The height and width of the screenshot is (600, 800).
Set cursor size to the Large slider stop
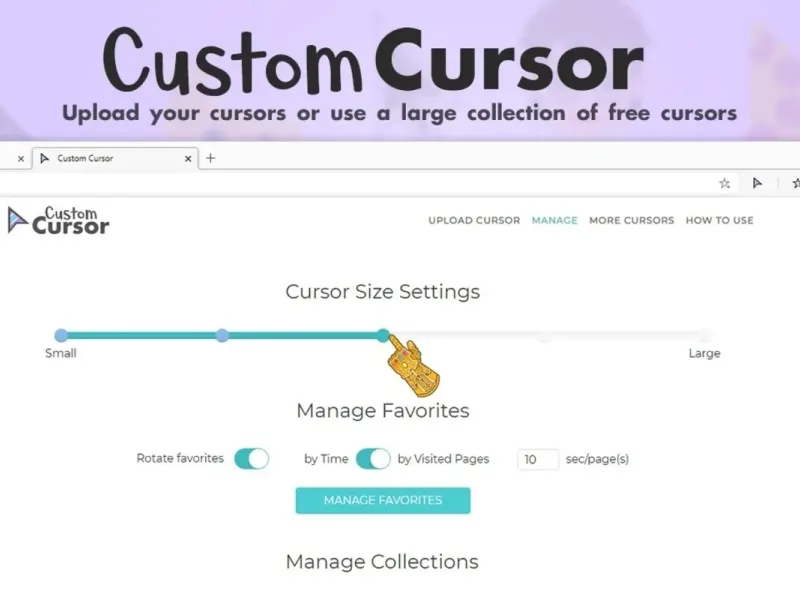click(x=705, y=335)
